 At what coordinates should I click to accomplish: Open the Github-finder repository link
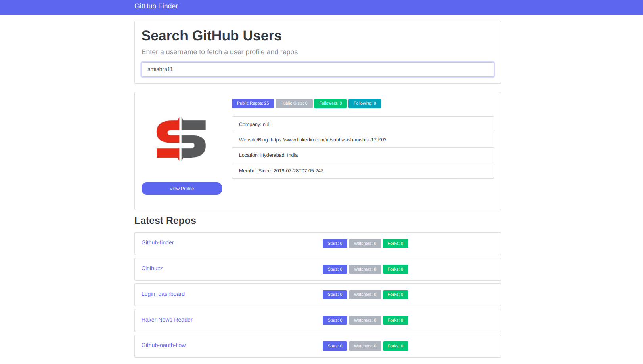(157, 242)
